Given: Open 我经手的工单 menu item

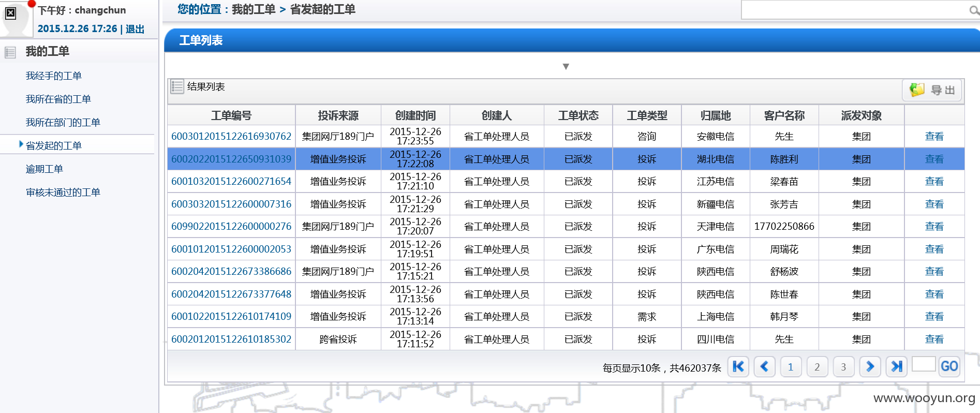Looking at the screenshot, I should 54,76.
